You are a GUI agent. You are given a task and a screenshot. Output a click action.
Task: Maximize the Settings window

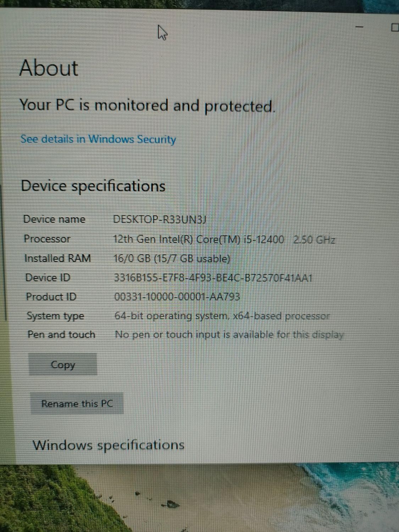click(x=395, y=27)
